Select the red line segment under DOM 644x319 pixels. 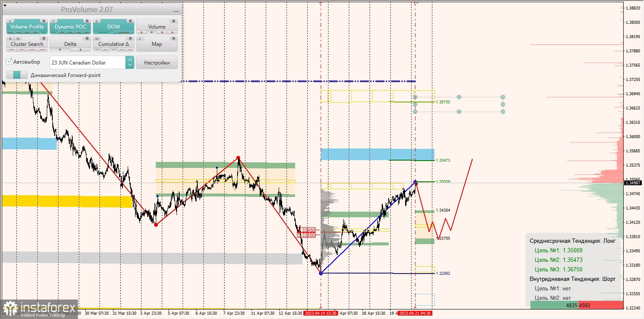(124, 32)
